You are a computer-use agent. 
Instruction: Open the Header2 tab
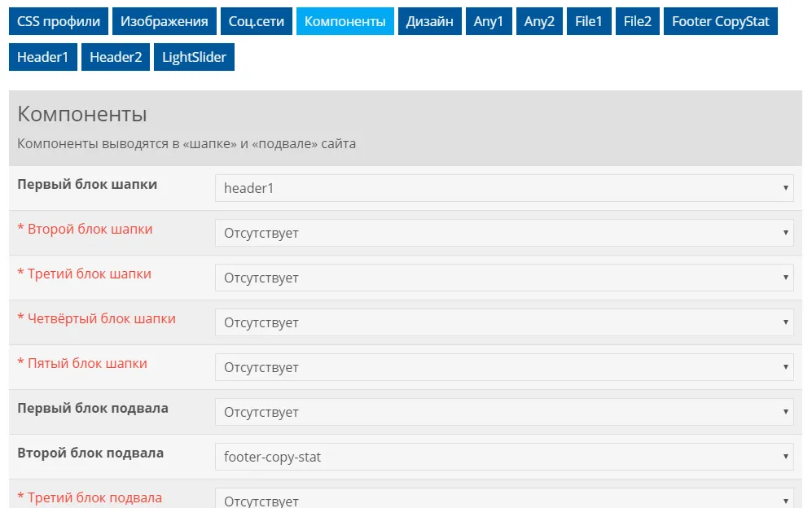116,57
